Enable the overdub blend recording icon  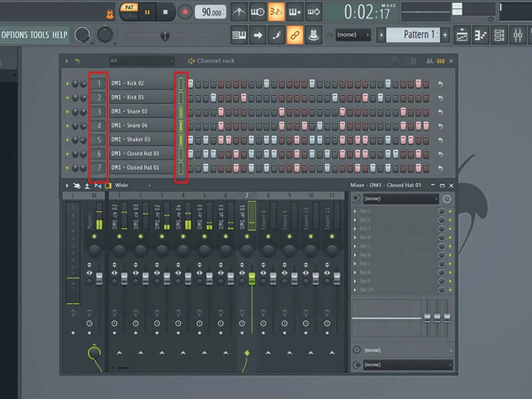click(x=294, y=12)
